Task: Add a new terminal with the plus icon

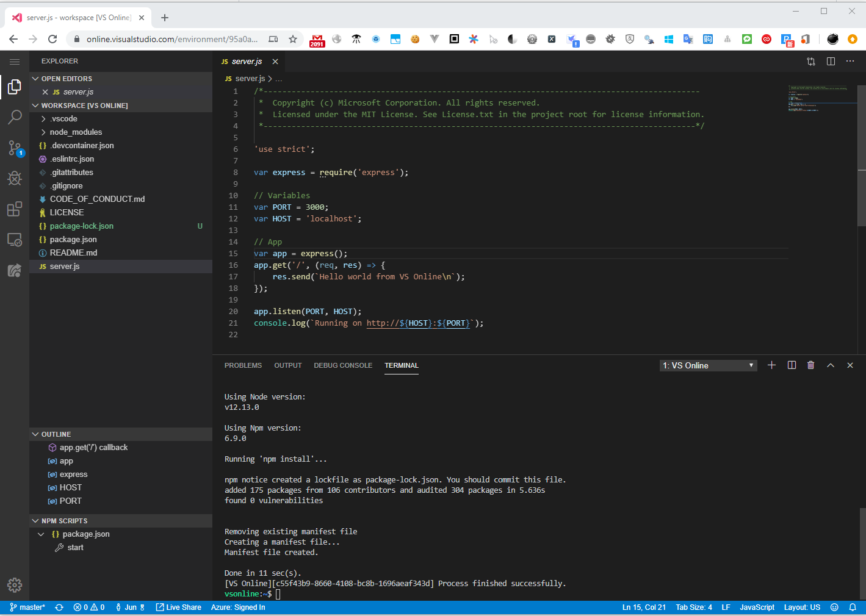Action: click(771, 365)
